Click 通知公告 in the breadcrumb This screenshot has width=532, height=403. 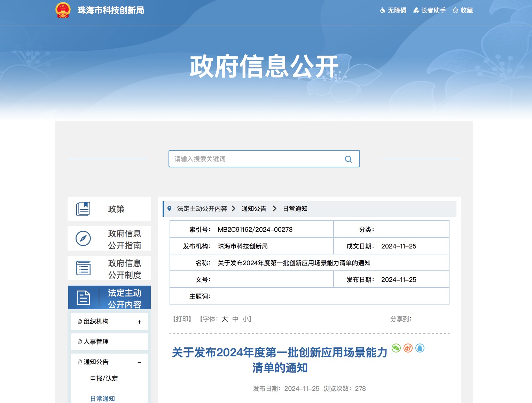[x=254, y=209]
